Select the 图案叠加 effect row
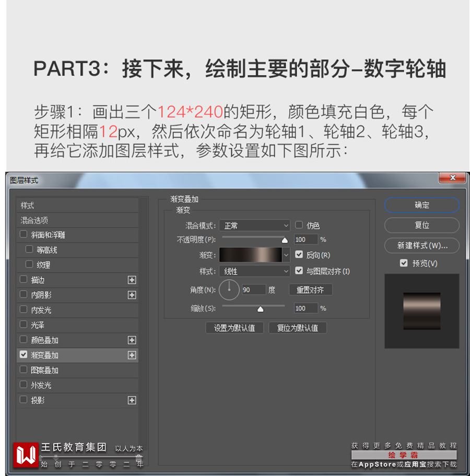This screenshot has width=470, height=476. tap(77, 370)
